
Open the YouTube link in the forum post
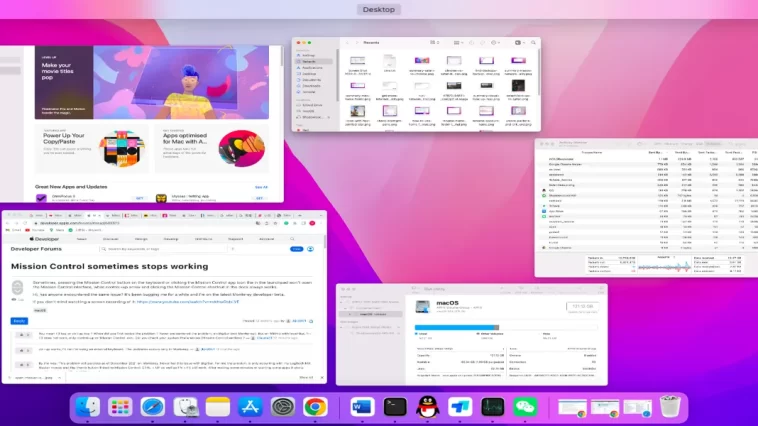188,302
